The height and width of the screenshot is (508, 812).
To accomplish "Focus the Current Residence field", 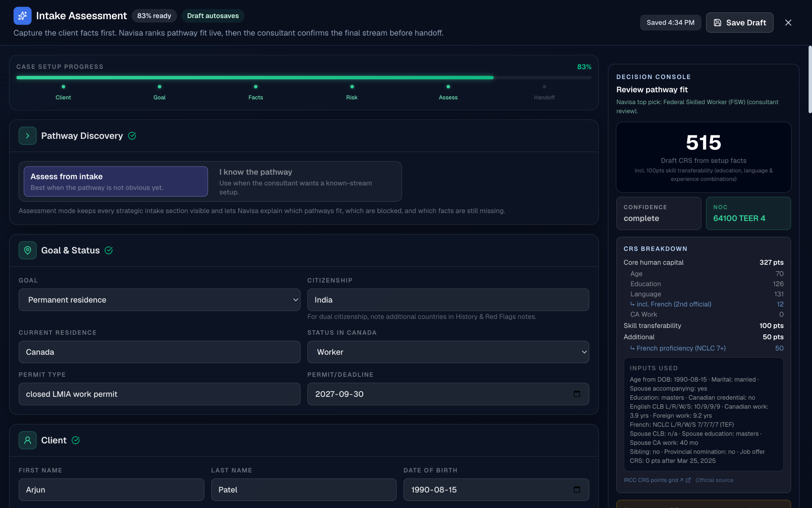I will click(159, 352).
